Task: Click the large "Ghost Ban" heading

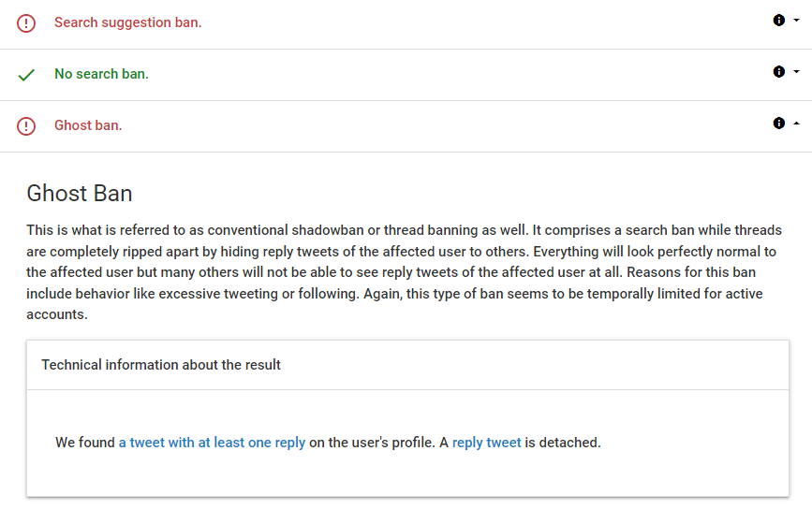Action: [x=80, y=194]
